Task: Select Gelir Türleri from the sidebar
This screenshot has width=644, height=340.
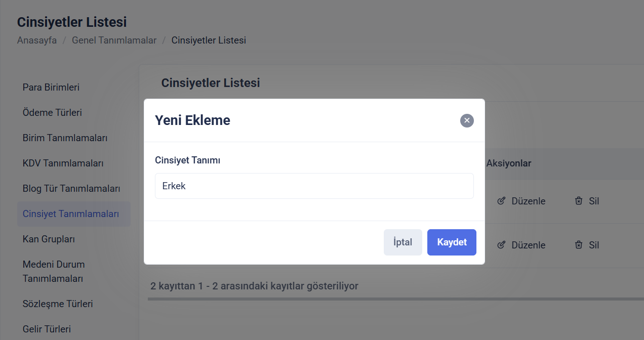Action: click(x=47, y=329)
